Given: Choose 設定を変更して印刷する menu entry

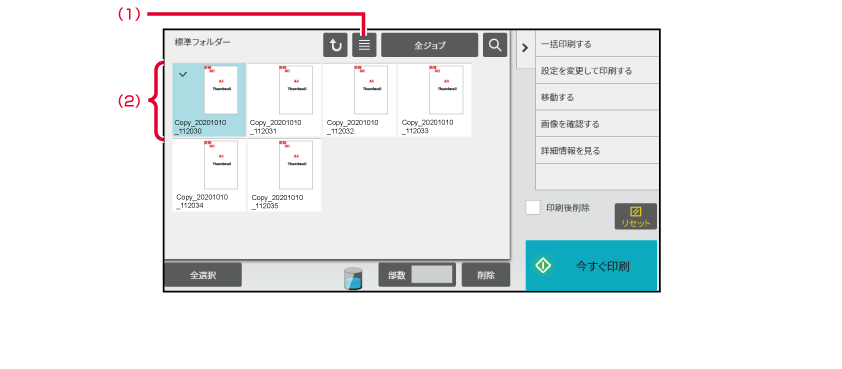Looking at the screenshot, I should [x=597, y=70].
